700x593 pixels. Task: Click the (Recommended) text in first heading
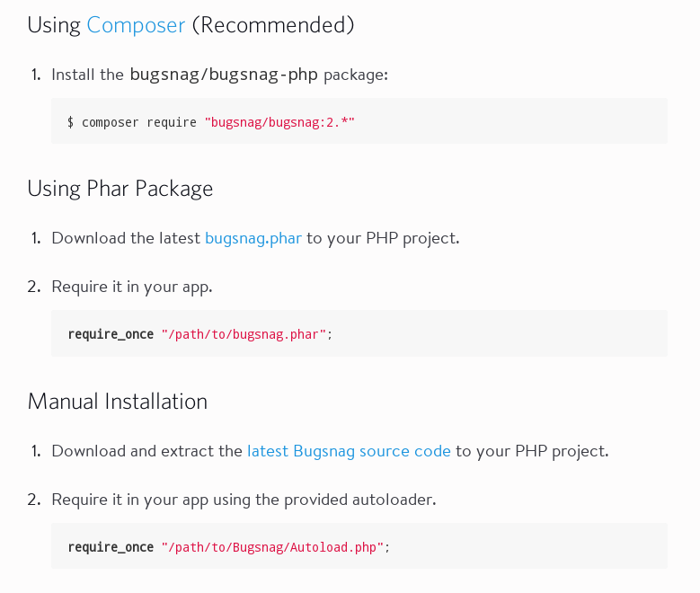pyautogui.click(x=272, y=25)
